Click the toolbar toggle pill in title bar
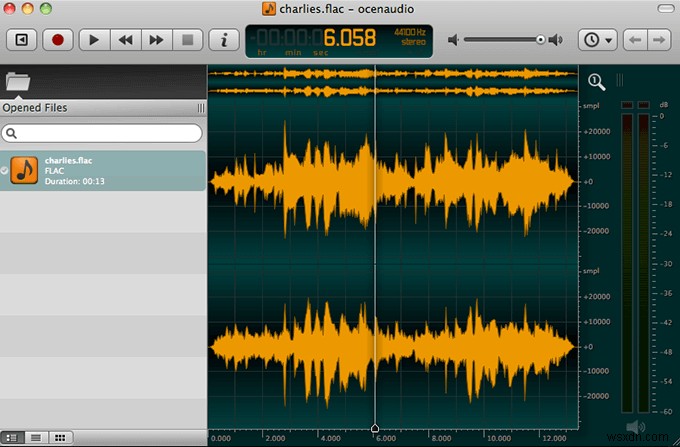 click(x=666, y=8)
